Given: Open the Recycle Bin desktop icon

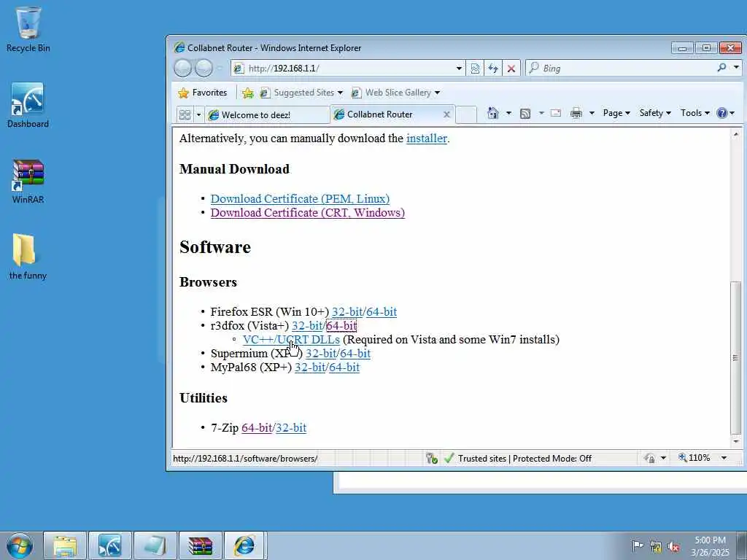Looking at the screenshot, I should coord(28,29).
